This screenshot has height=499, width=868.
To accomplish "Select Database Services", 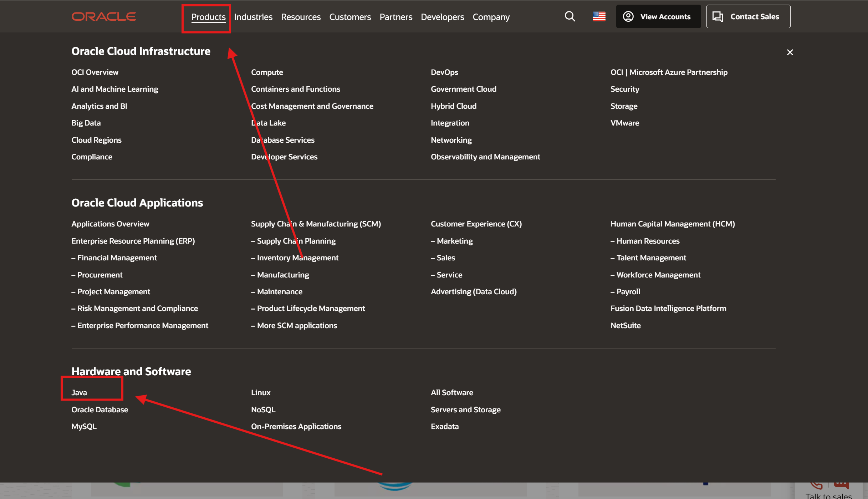I will (282, 140).
